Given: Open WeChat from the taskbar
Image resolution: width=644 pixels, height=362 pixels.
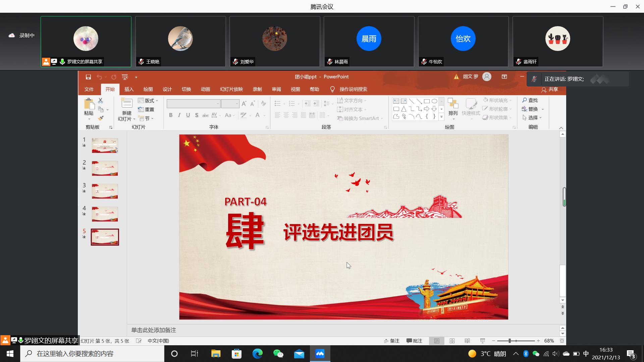Looking at the screenshot, I should point(278,354).
